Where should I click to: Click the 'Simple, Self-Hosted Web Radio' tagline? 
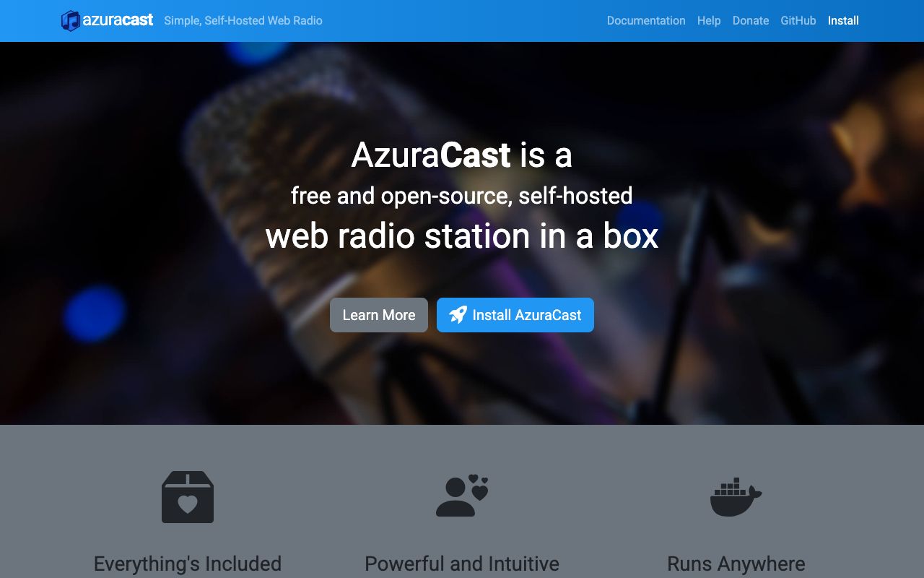point(243,21)
